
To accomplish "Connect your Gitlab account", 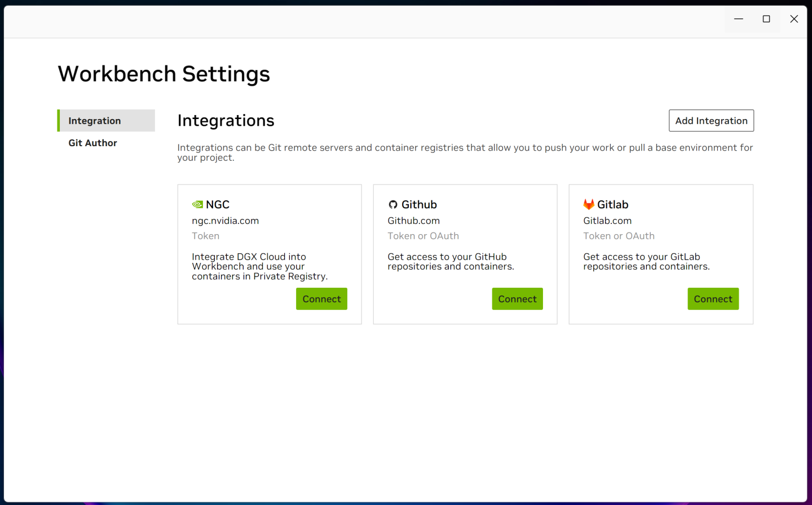I will pos(713,298).
